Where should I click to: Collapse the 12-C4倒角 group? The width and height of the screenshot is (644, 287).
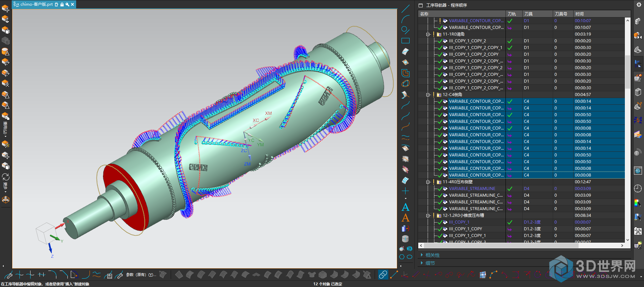[x=428, y=95]
